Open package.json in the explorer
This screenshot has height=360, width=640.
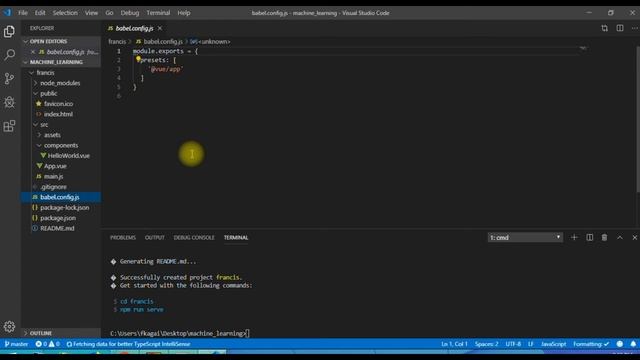[58, 218]
